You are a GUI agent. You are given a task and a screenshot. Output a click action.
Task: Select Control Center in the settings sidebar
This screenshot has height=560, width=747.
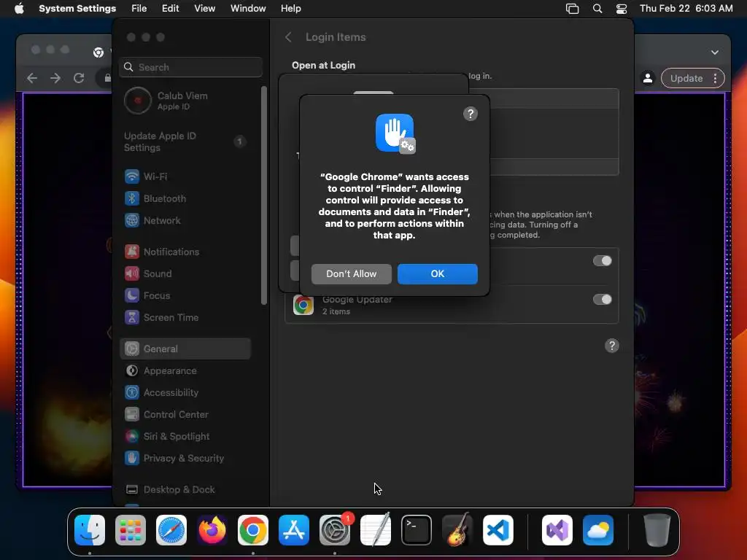pyautogui.click(x=185, y=415)
